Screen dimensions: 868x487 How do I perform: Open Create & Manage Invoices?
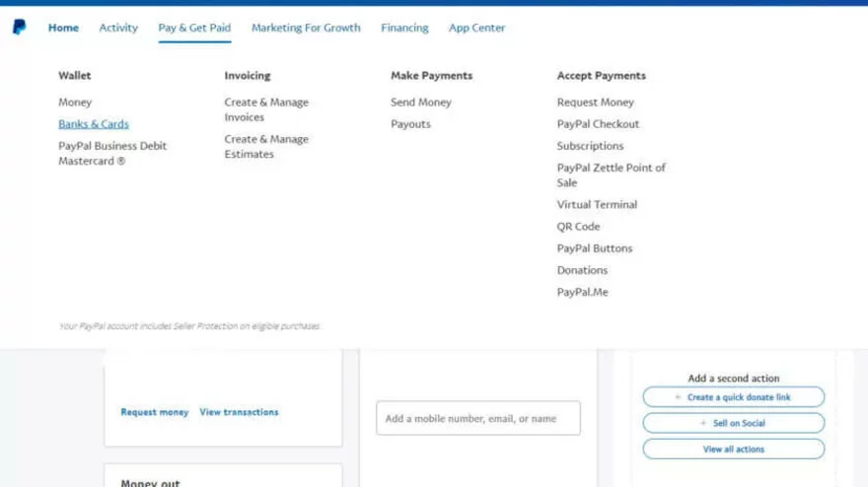pyautogui.click(x=266, y=109)
